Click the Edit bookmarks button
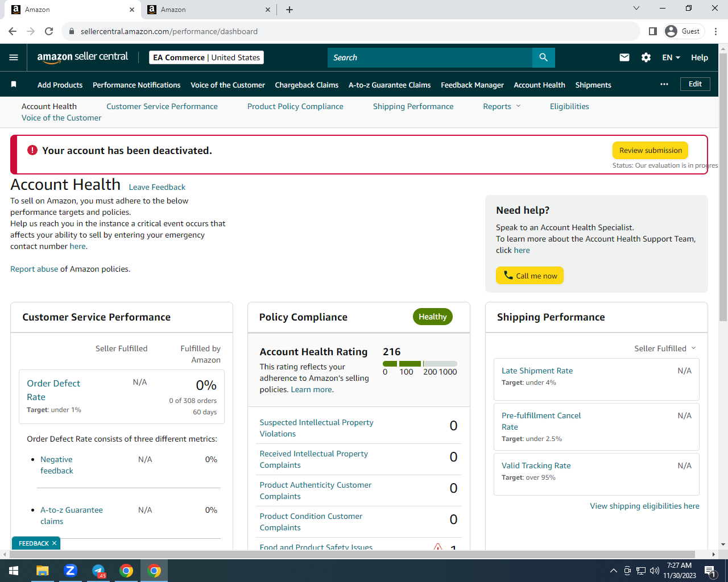Viewport: 728px width, 582px height. pos(695,84)
